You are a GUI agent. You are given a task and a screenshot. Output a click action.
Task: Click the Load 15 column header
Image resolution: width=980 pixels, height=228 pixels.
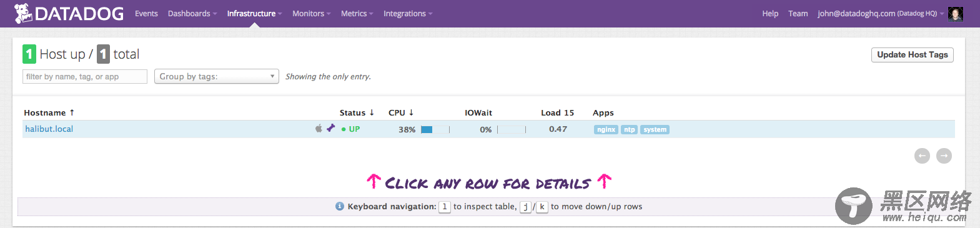click(x=557, y=113)
